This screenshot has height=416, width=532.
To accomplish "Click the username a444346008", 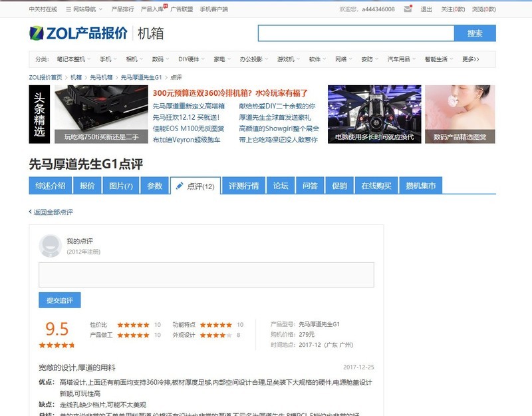I will tap(378, 9).
